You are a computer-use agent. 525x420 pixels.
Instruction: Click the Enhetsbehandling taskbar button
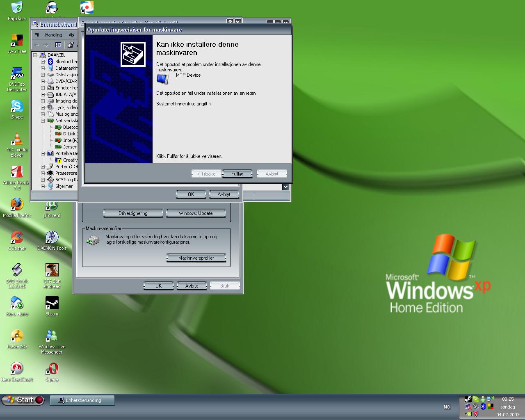click(x=82, y=400)
